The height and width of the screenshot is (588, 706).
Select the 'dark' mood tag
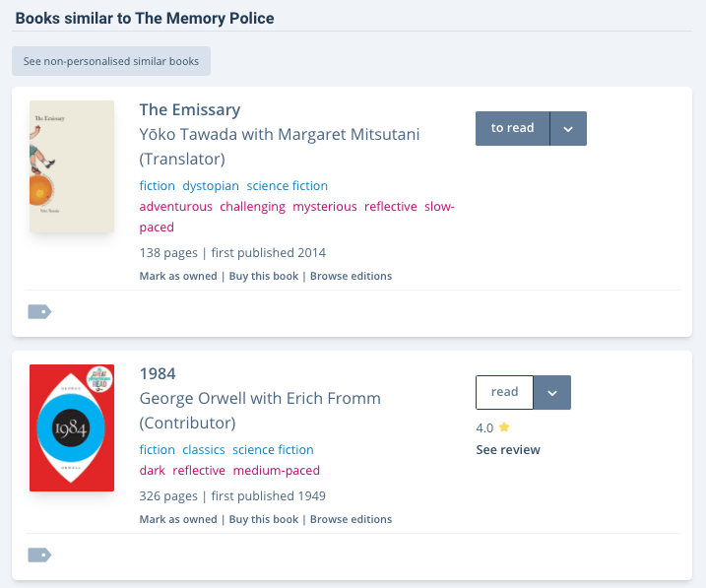coord(153,471)
